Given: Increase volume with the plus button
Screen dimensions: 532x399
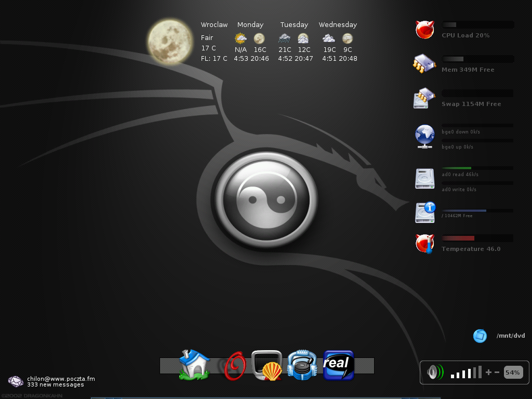Looking at the screenshot, I should [488, 373].
